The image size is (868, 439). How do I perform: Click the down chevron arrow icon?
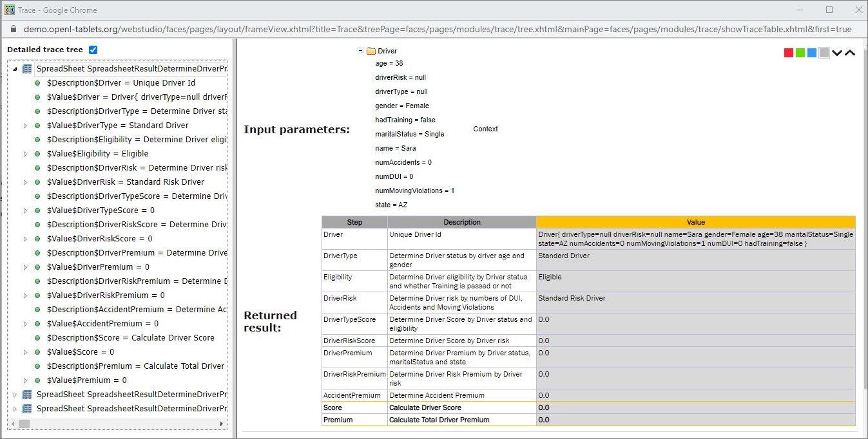tap(837, 53)
